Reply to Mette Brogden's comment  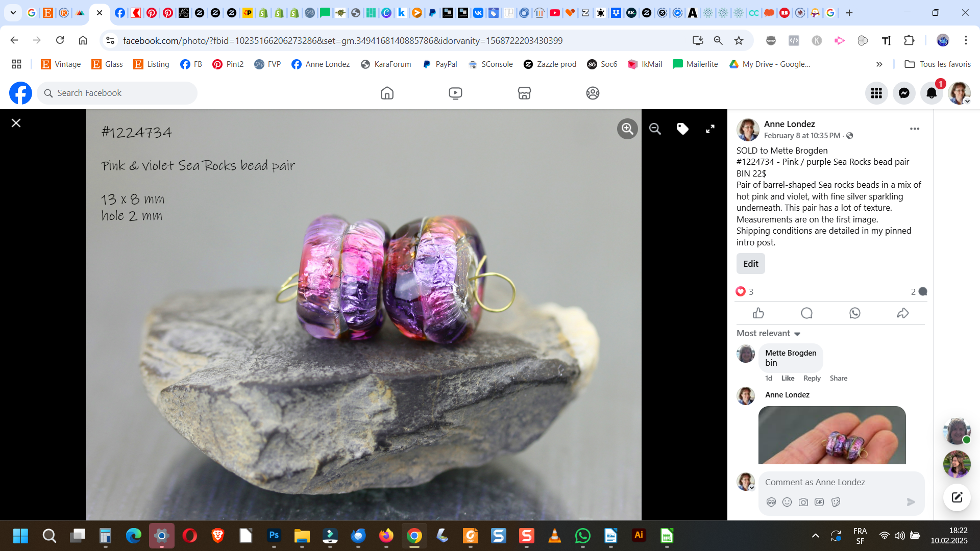point(812,378)
